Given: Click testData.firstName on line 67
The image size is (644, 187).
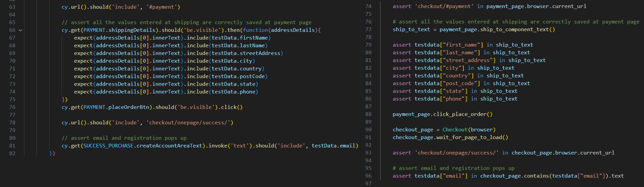Looking at the screenshot, I should pyautogui.click(x=240, y=38).
